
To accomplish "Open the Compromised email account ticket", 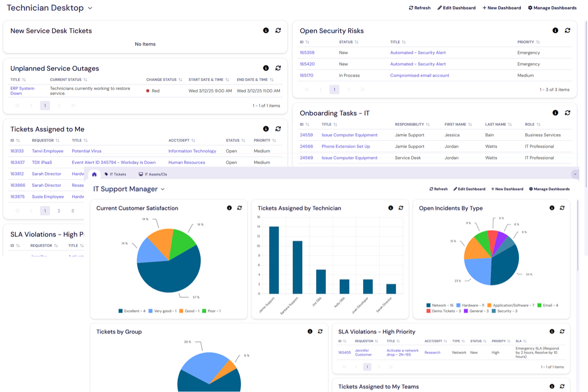I will tap(420, 75).
